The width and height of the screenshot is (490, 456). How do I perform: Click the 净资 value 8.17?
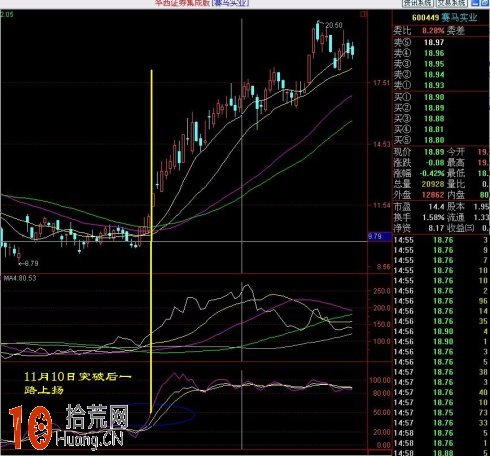436,228
